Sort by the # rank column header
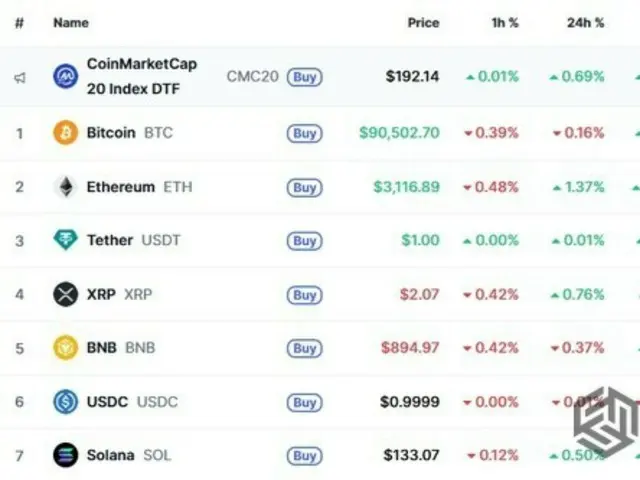The height and width of the screenshot is (480, 640). (x=19, y=22)
